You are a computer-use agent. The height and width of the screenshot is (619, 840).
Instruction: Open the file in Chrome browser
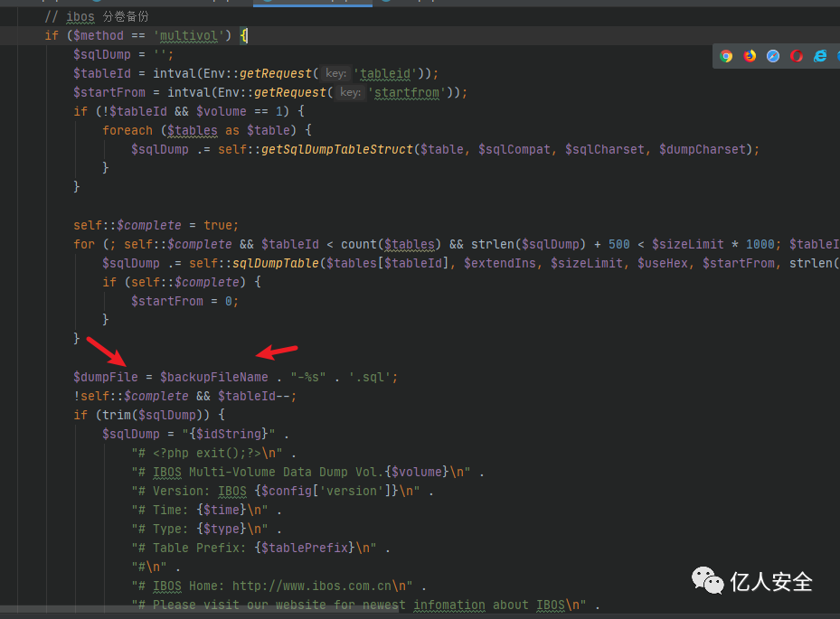tap(726, 56)
